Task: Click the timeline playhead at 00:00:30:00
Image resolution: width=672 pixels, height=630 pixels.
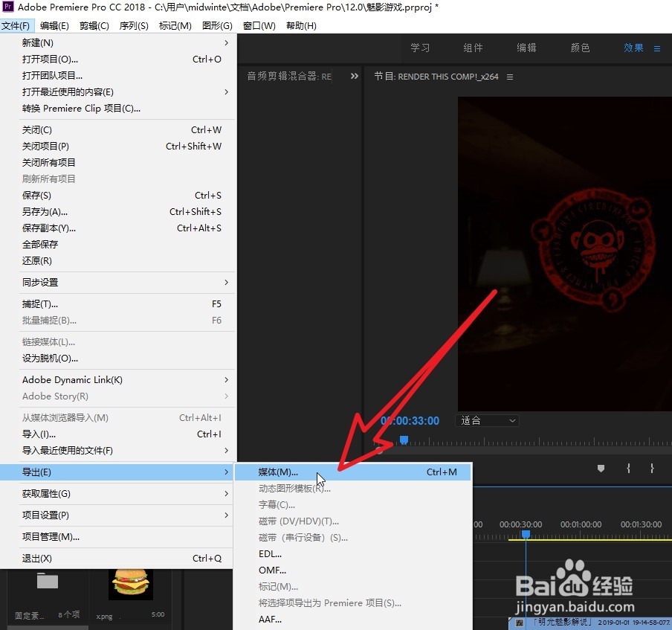Action: [526, 534]
